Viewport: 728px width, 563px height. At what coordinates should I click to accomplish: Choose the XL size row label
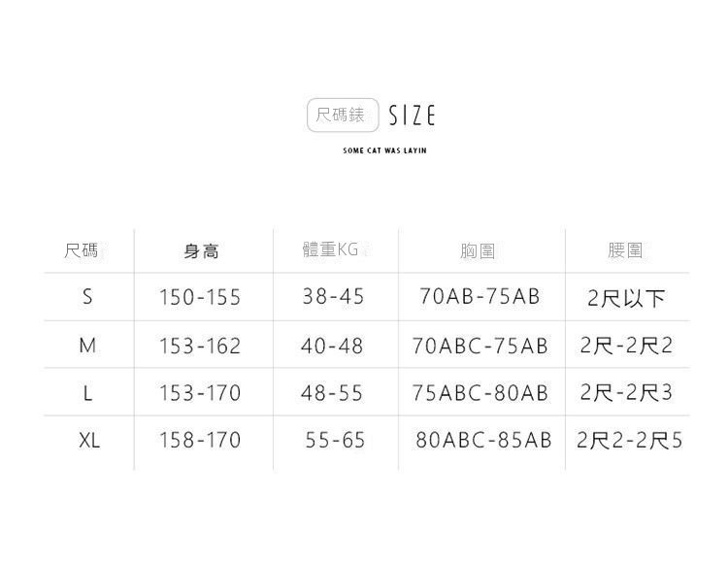88,441
